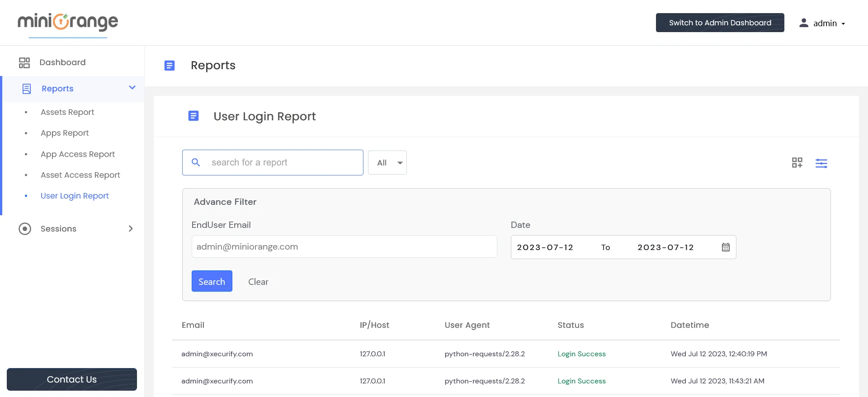The width and height of the screenshot is (868, 397).
Task: Click Switch to Admin Dashboard button
Action: pyautogui.click(x=720, y=23)
